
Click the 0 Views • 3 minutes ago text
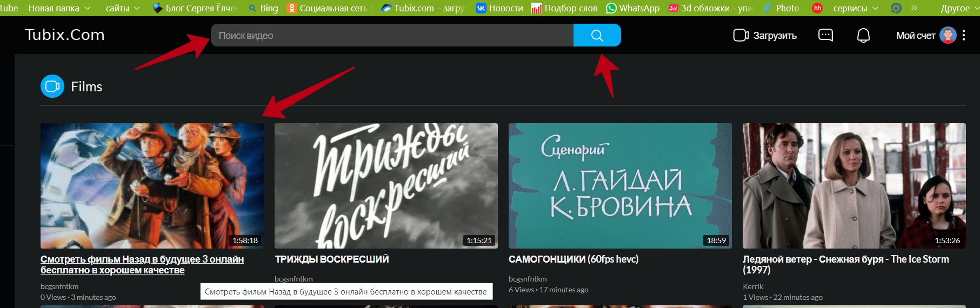tap(78, 297)
